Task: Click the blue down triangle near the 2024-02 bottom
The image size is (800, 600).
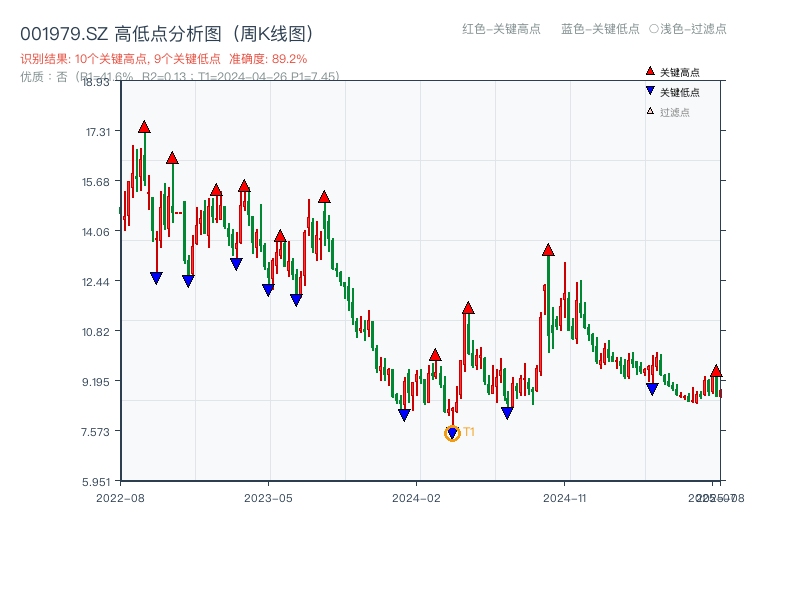Action: pos(404,412)
